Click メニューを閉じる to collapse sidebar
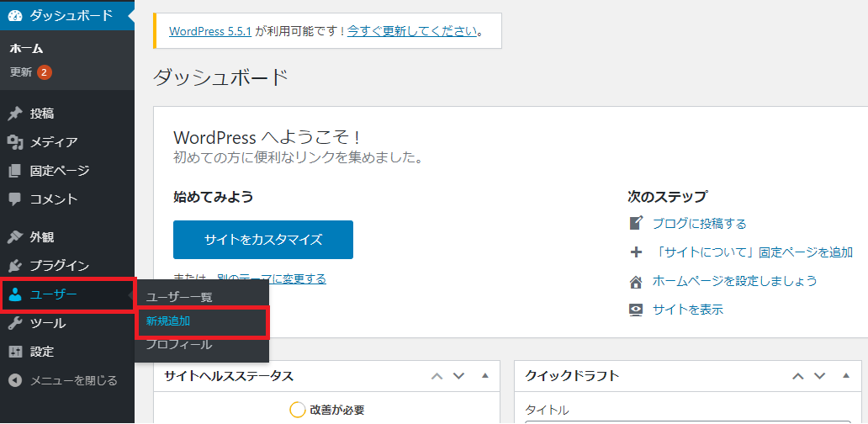The image size is (868, 424). tap(74, 380)
